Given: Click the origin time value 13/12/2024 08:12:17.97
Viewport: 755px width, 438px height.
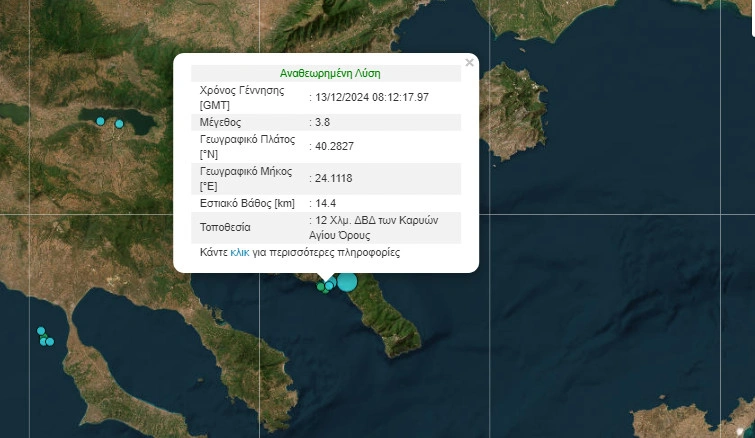Looking at the screenshot, I should (372, 97).
